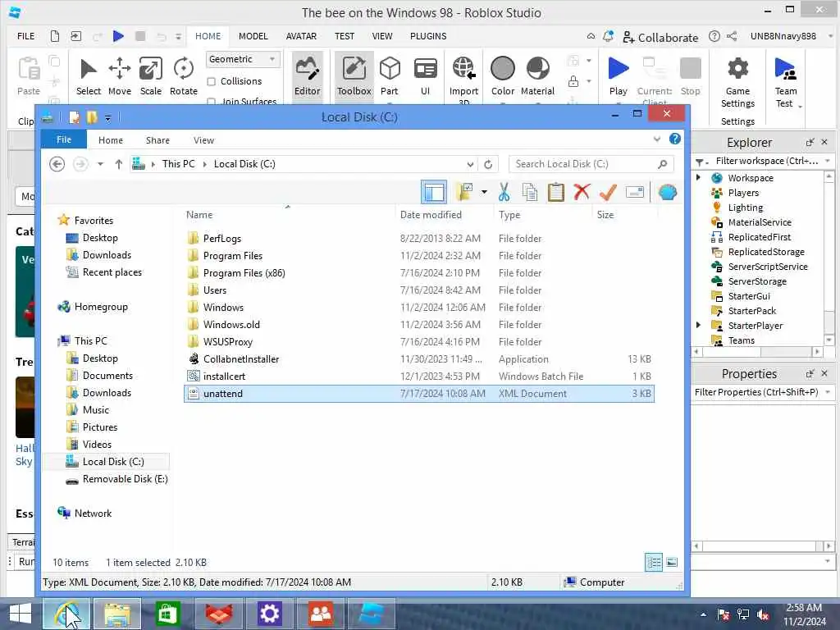Go up one folder level arrow
Screen dimensions: 840x630
[x=118, y=164]
